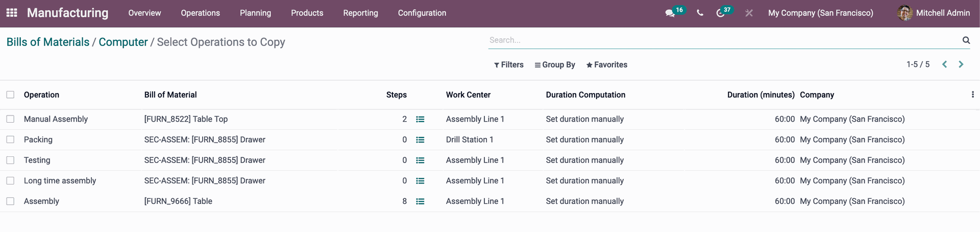
Task: Focus the Search input field
Action: [724, 40]
